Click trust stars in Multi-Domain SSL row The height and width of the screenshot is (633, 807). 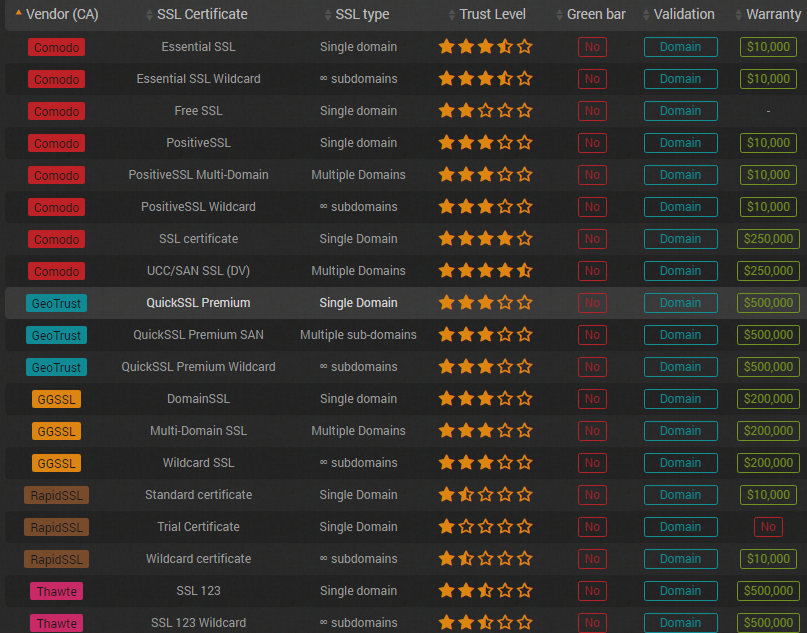click(485, 431)
